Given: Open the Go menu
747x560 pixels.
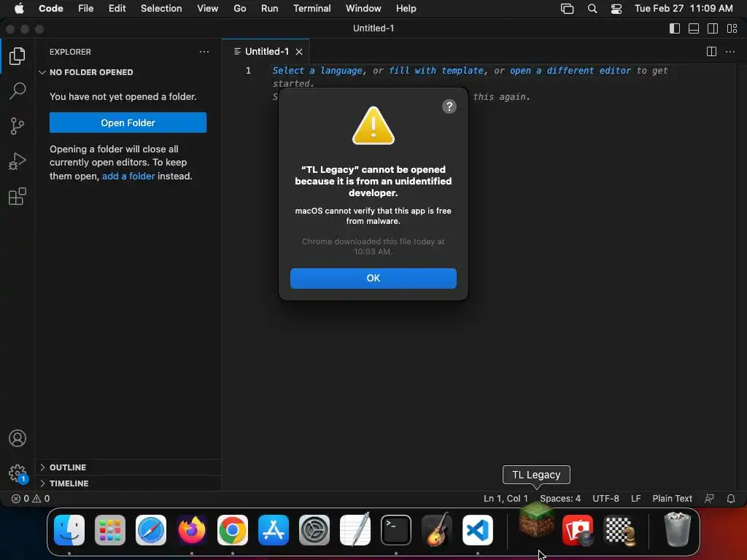Looking at the screenshot, I should (239, 9).
